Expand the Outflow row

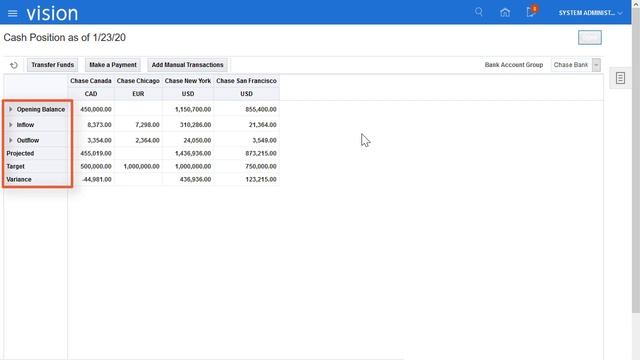(11, 140)
